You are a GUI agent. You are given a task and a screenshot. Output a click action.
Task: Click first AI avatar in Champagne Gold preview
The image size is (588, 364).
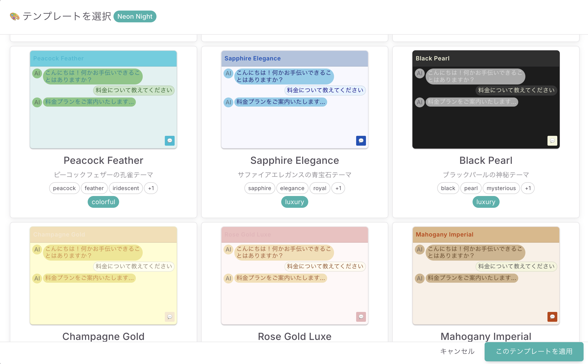pyautogui.click(x=37, y=250)
